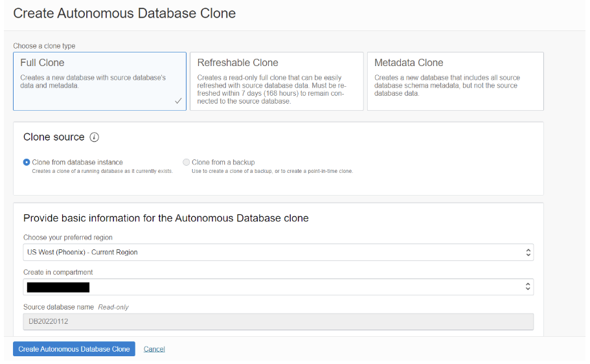Click 'Creates a clone of a running database' description
The image size is (590, 364).
tap(102, 171)
